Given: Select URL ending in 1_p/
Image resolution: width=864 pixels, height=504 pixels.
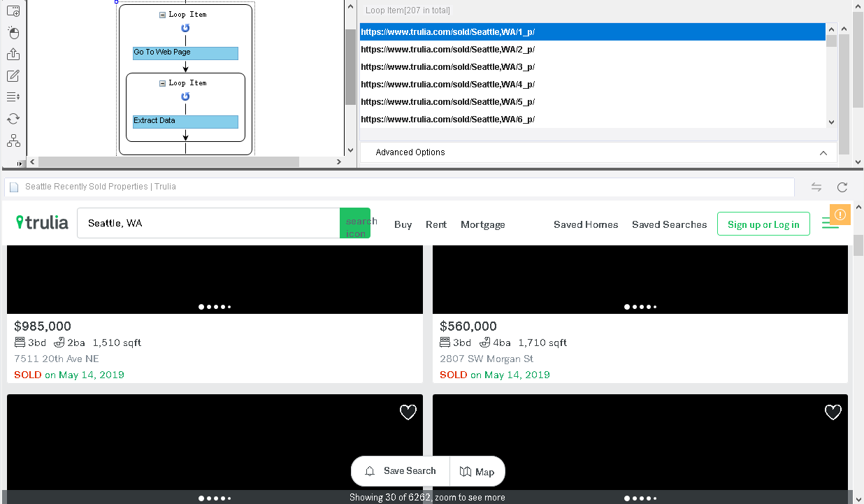Looking at the screenshot, I should click(x=593, y=32).
